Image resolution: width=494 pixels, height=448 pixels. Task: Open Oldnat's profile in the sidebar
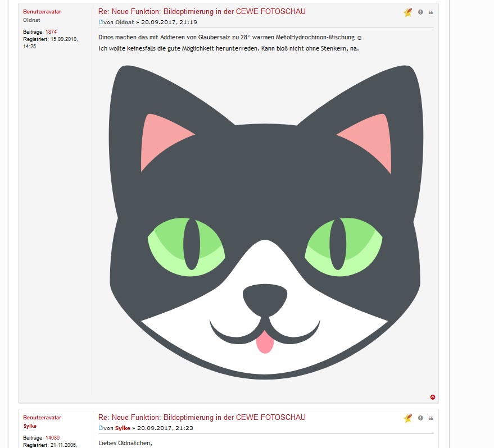31,20
